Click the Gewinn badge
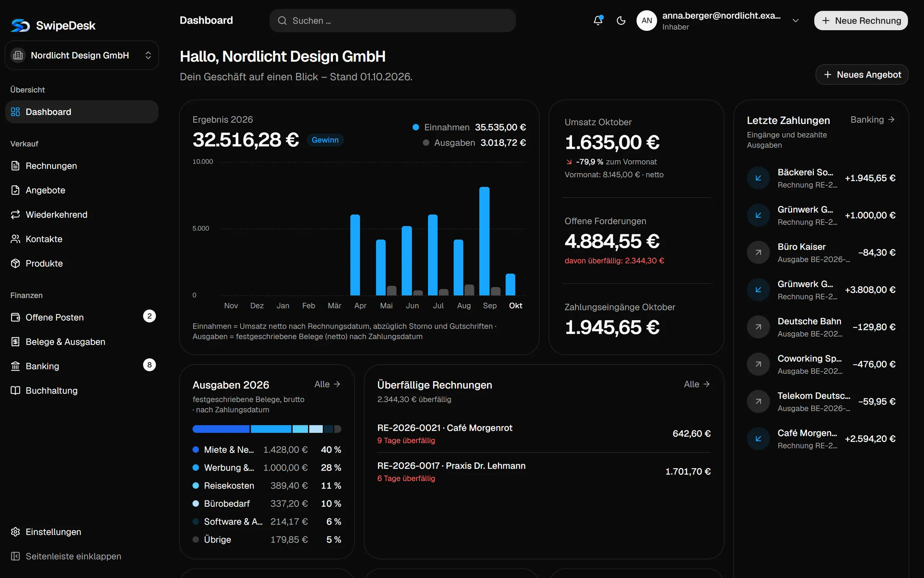 (325, 140)
